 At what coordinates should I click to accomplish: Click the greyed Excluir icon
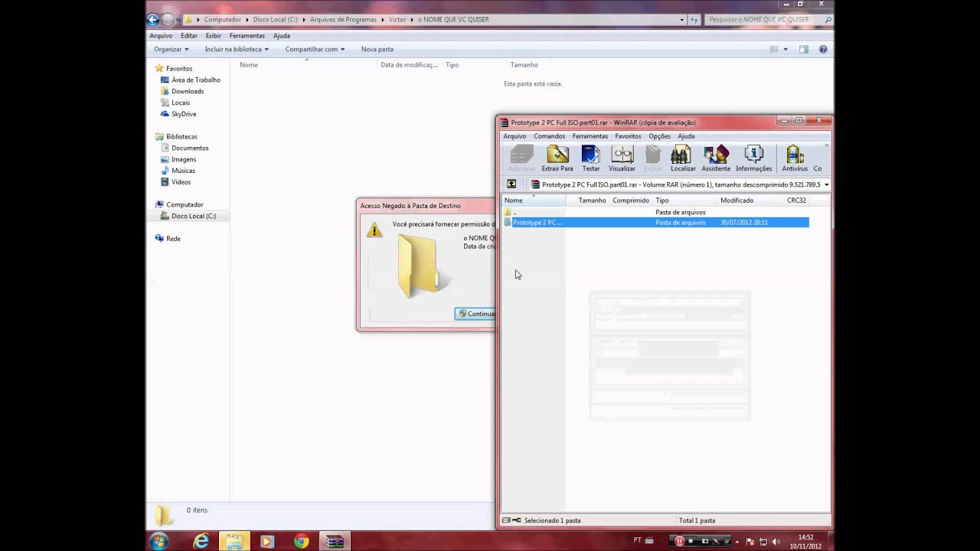[x=652, y=158]
